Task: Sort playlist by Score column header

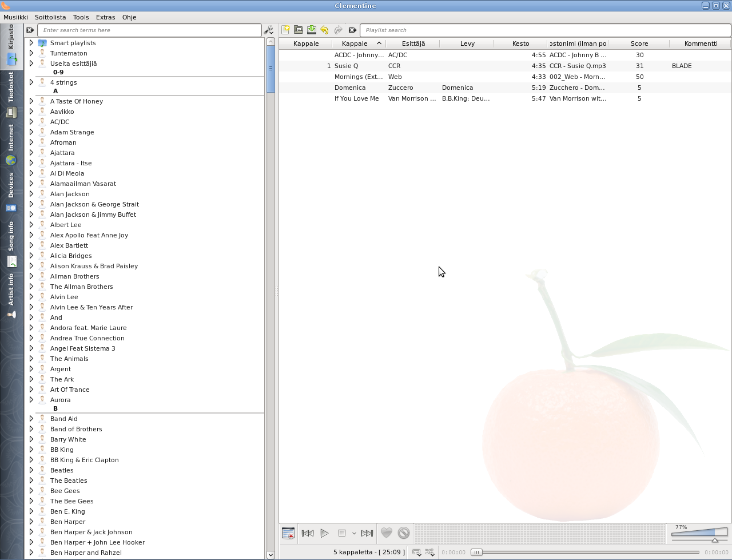Action: click(639, 43)
